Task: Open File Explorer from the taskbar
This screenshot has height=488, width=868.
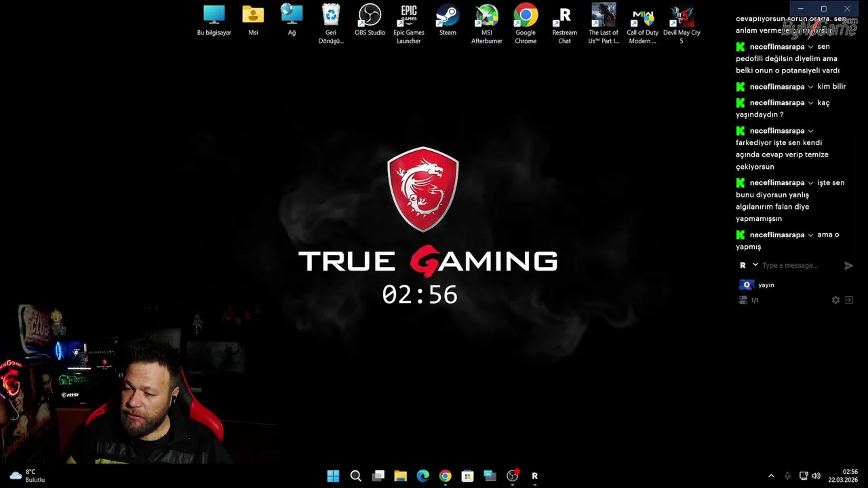Action: click(x=400, y=476)
